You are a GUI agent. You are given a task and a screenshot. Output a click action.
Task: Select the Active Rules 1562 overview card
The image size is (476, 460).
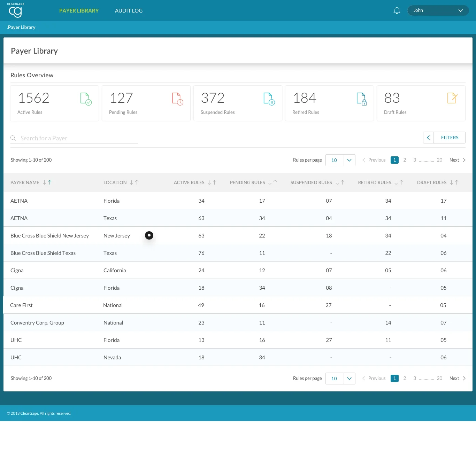(54, 103)
